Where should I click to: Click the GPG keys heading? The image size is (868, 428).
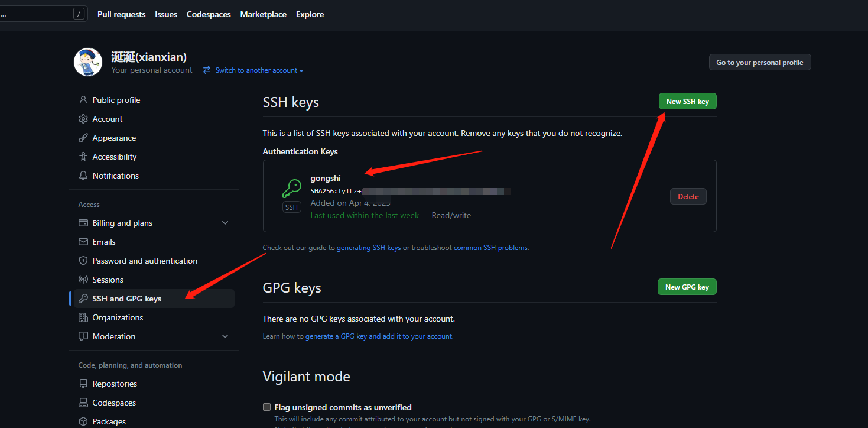292,288
